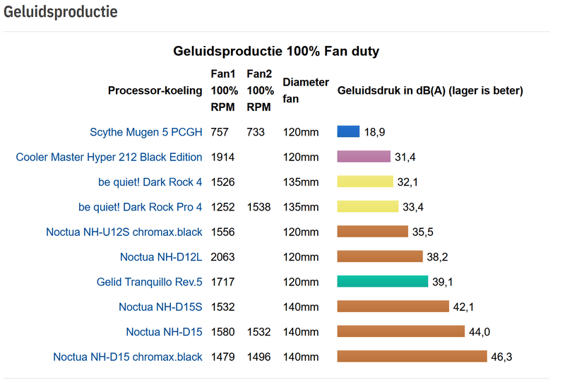Open the be quiet! Dark Rock 4 link
The image size is (565, 392).
point(150,182)
